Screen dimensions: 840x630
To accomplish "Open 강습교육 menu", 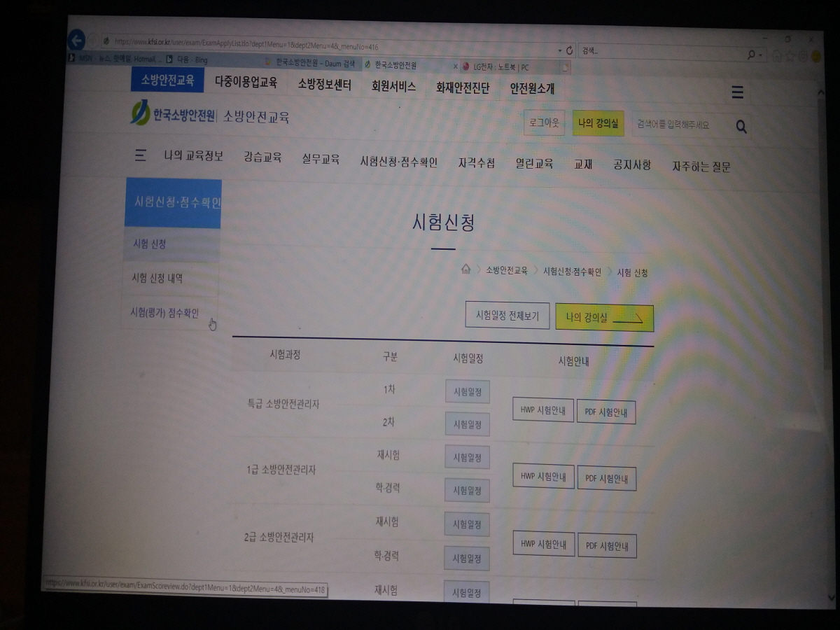I will point(262,157).
